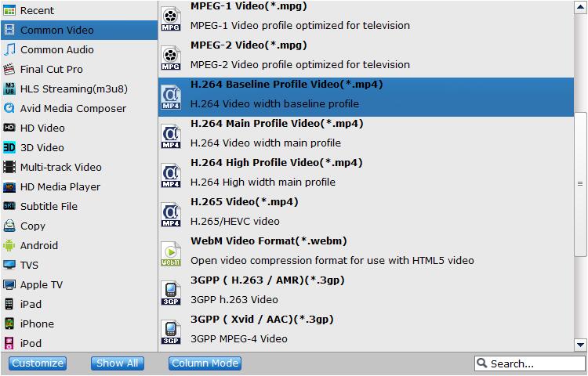Click 'H.264 High width main profile' description
The image size is (588, 376).
263,182
